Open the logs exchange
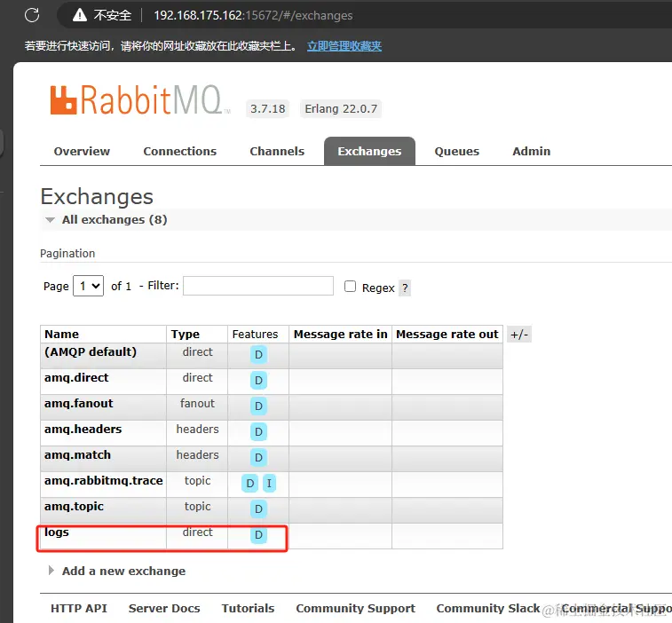Screen dimensions: 672x623 57,532
